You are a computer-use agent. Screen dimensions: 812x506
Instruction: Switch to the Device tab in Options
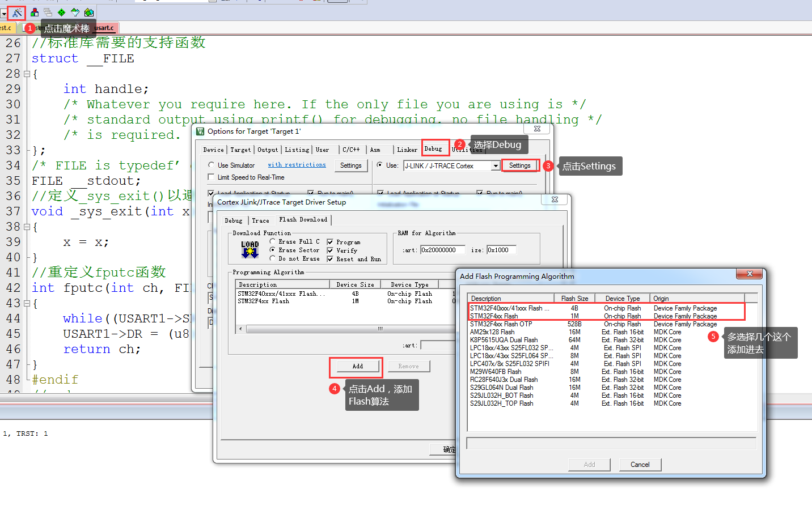coord(213,150)
